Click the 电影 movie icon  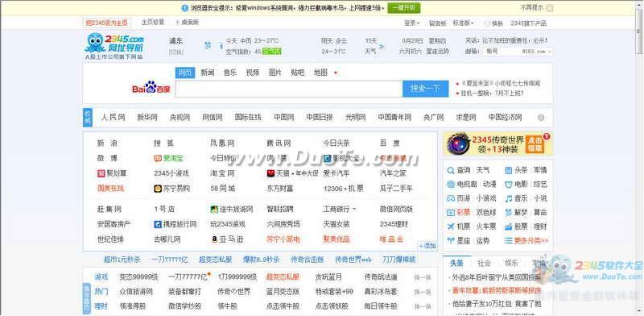(509, 185)
